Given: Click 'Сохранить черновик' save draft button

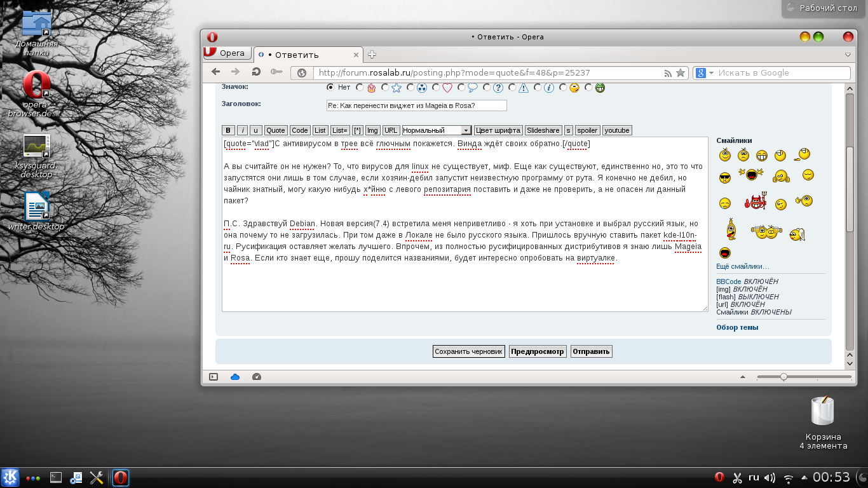Looking at the screenshot, I should (x=469, y=351).
